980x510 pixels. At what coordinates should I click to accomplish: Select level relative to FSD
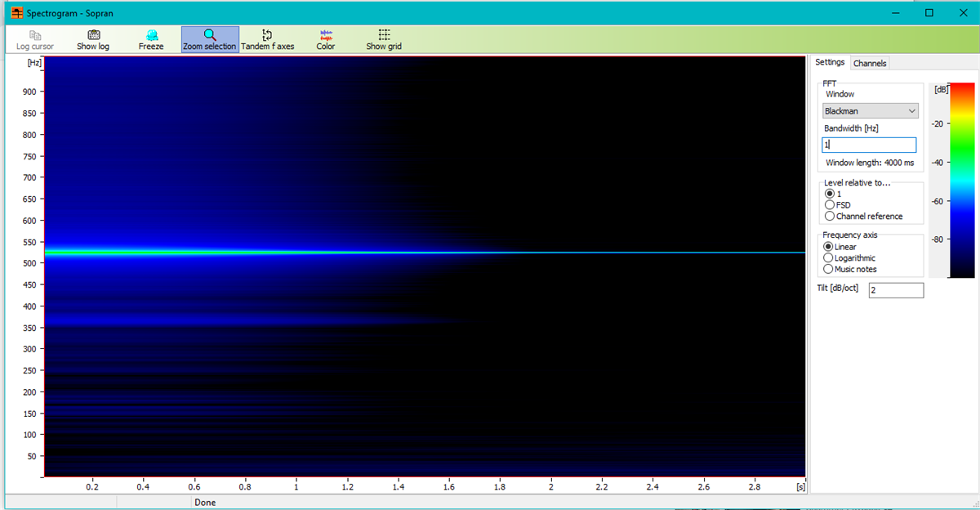pyautogui.click(x=830, y=205)
